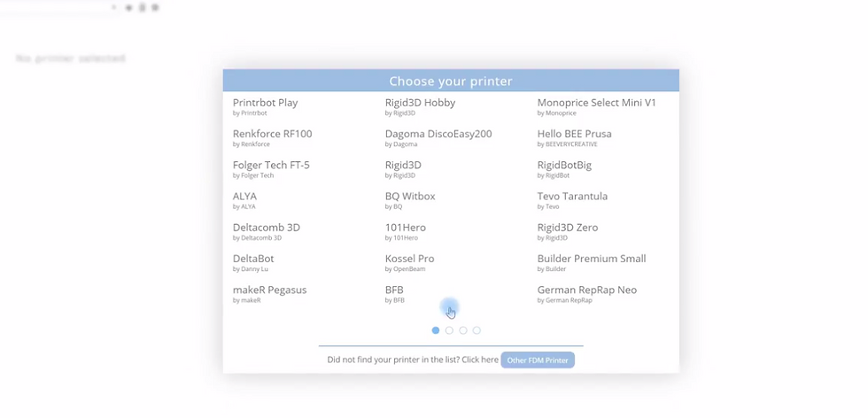
Task: Select Hello BEE Prusa printer
Action: coord(575,138)
